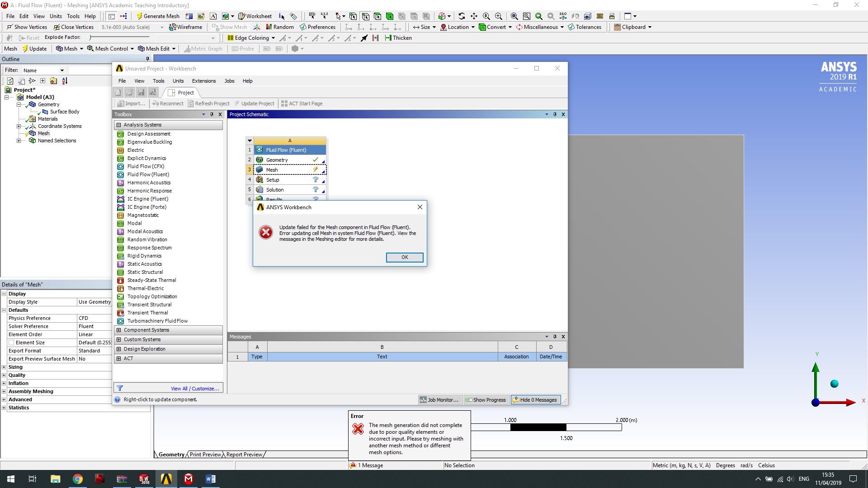Open mesh Preferences
The width and height of the screenshot is (868, 488).
(317, 27)
